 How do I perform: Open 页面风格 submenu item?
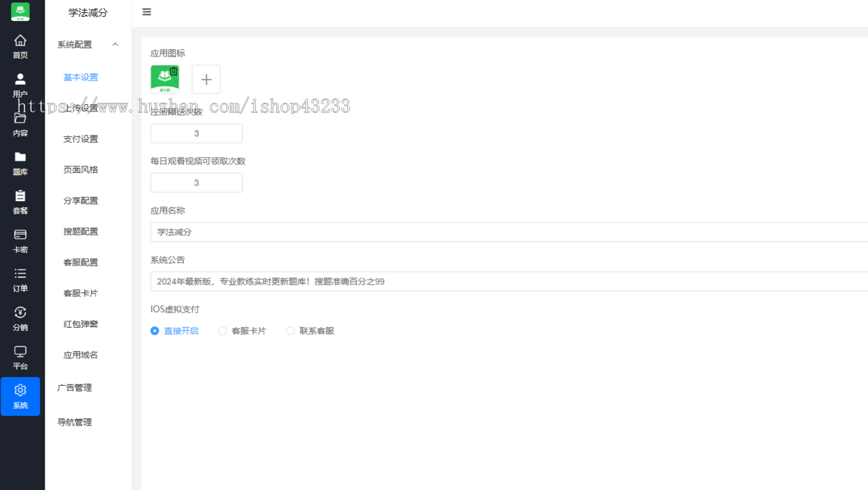click(x=81, y=170)
